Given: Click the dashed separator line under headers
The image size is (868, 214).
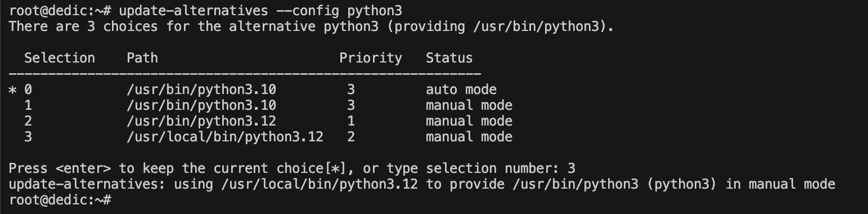Looking at the screenshot, I should pos(245,74).
